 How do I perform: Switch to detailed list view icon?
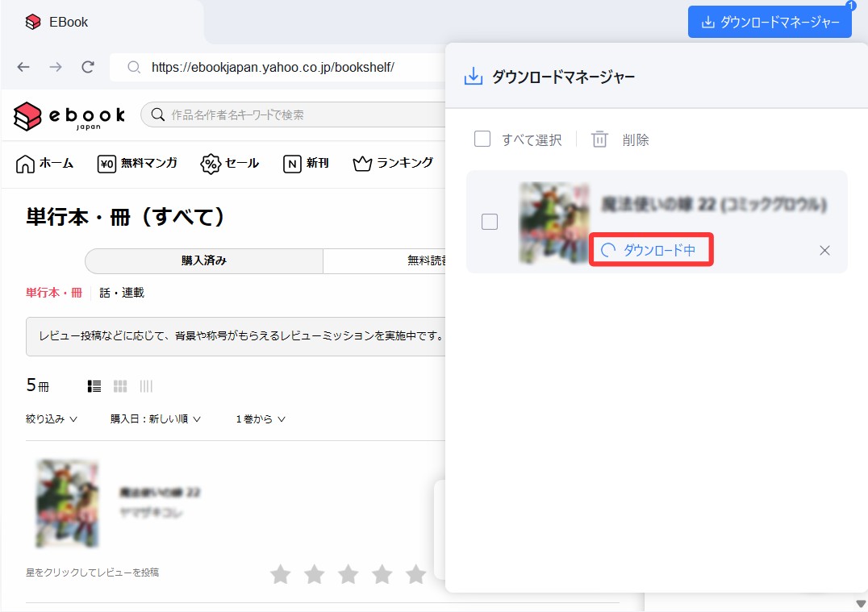click(x=94, y=386)
